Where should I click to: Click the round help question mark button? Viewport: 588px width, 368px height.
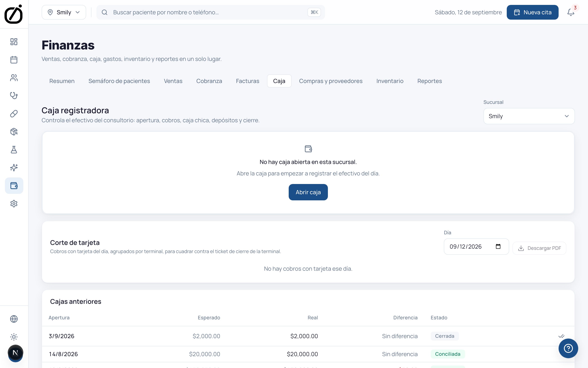click(568, 348)
